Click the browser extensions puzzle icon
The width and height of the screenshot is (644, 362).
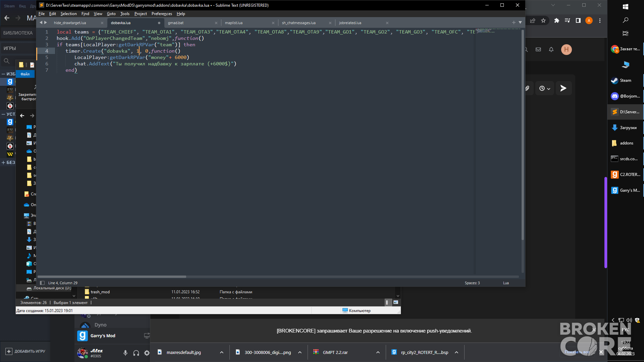(x=556, y=20)
